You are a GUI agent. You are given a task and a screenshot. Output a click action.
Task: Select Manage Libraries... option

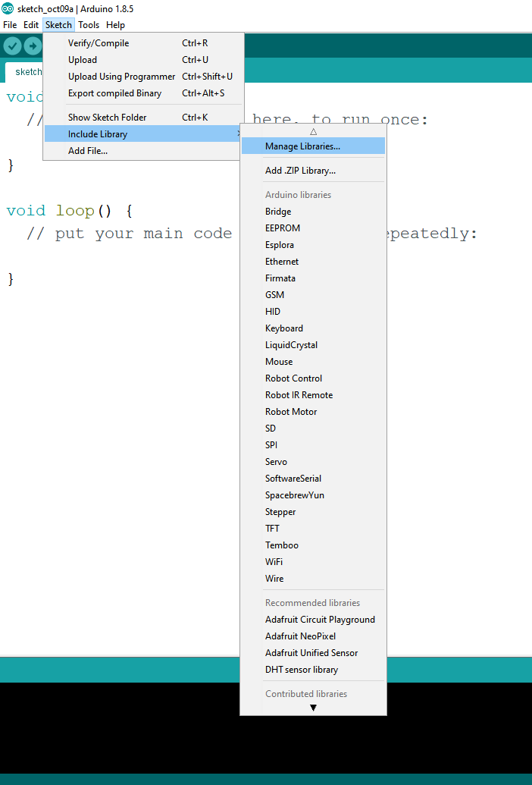(x=302, y=146)
